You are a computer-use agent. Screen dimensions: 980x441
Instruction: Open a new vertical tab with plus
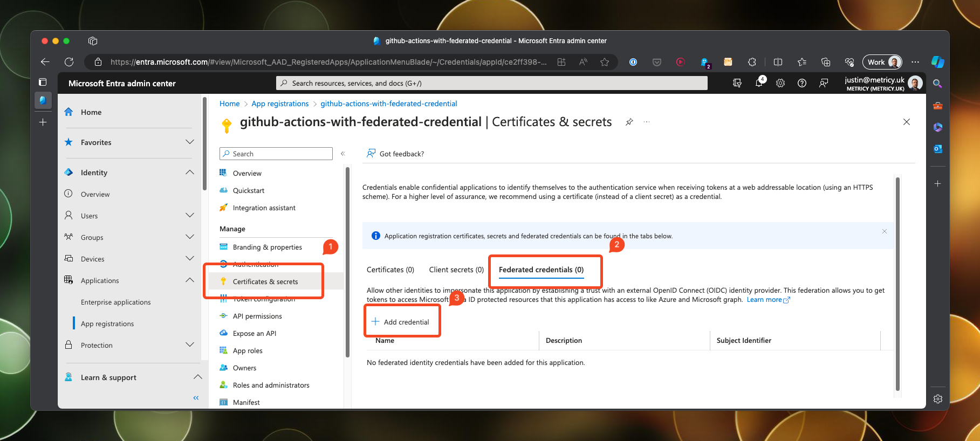click(43, 122)
